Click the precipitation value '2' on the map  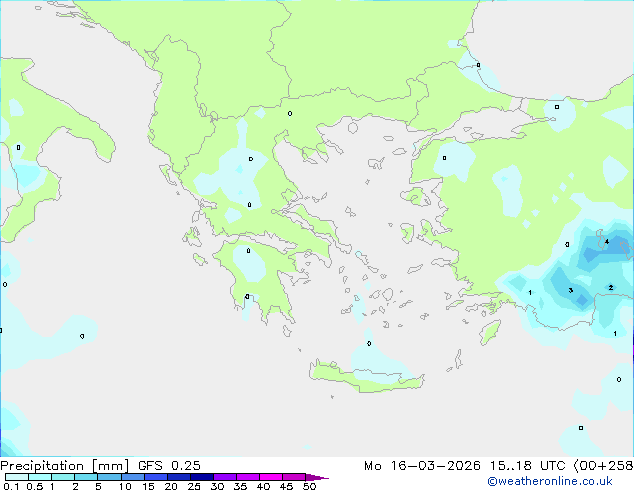pyautogui.click(x=611, y=287)
